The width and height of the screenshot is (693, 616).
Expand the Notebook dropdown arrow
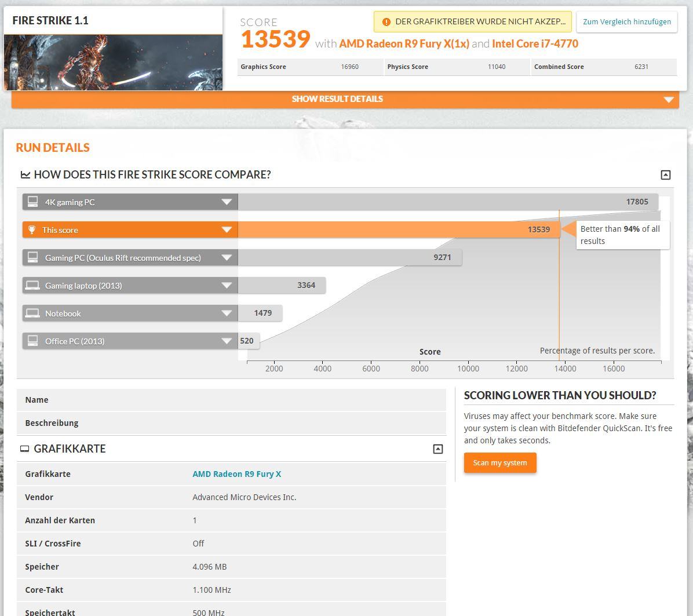pos(227,314)
